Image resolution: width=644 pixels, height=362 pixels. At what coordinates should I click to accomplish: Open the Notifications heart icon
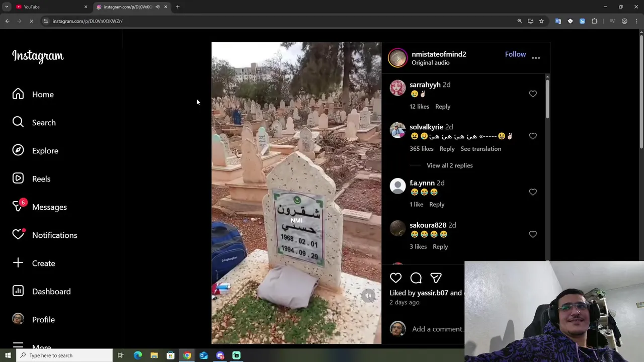point(18,235)
